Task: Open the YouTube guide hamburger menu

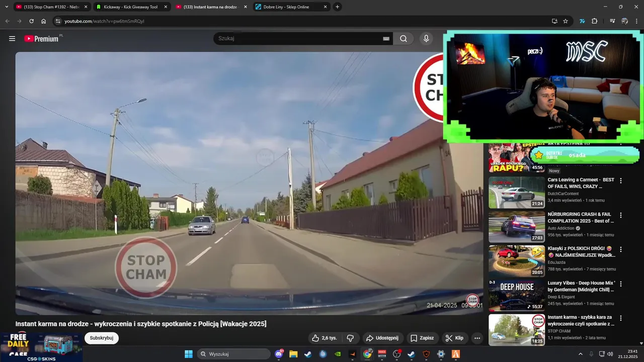Action: (x=12, y=39)
